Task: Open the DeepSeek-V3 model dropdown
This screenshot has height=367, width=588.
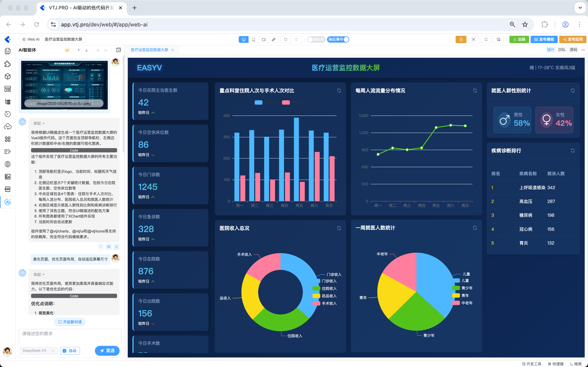Action: click(39, 350)
